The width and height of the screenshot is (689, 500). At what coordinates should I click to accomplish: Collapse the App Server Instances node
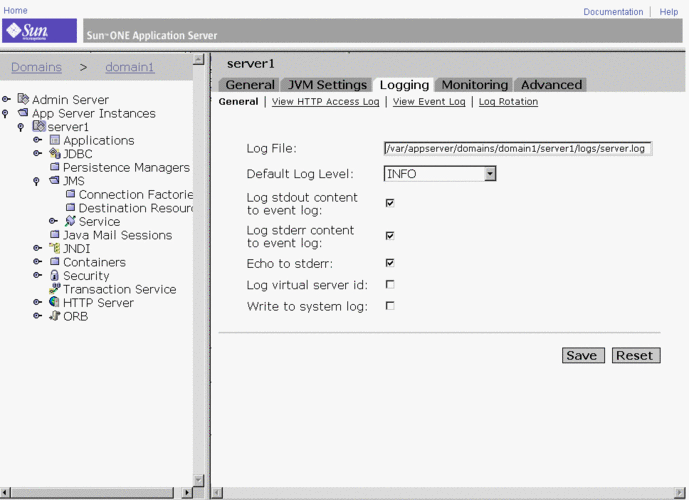coord(5,113)
